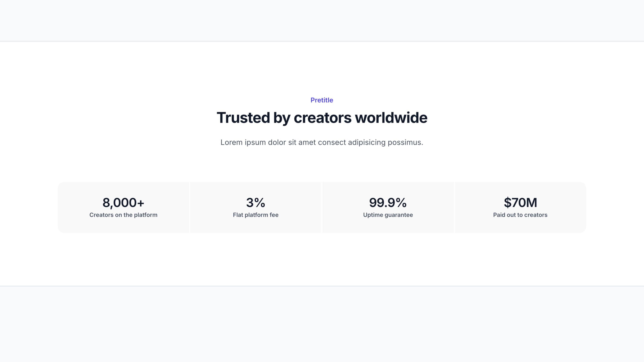Click the word "by" in the heading
Image resolution: width=644 pixels, height=362 pixels.
click(282, 118)
